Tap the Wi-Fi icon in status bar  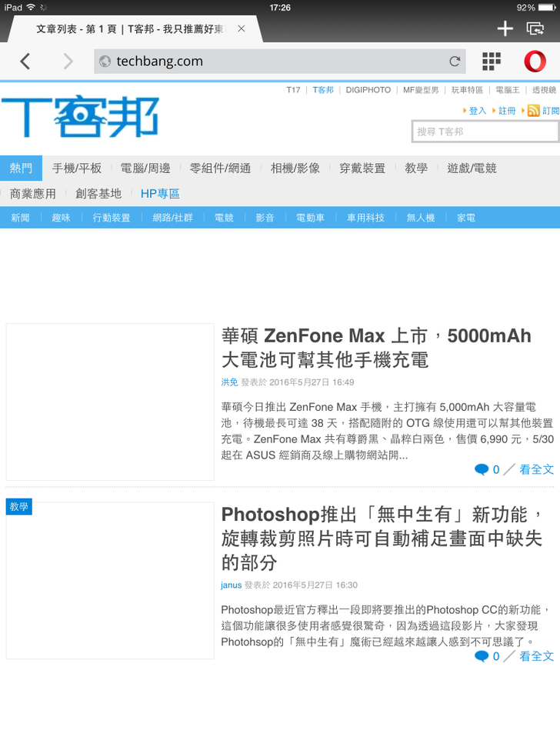[31, 7]
